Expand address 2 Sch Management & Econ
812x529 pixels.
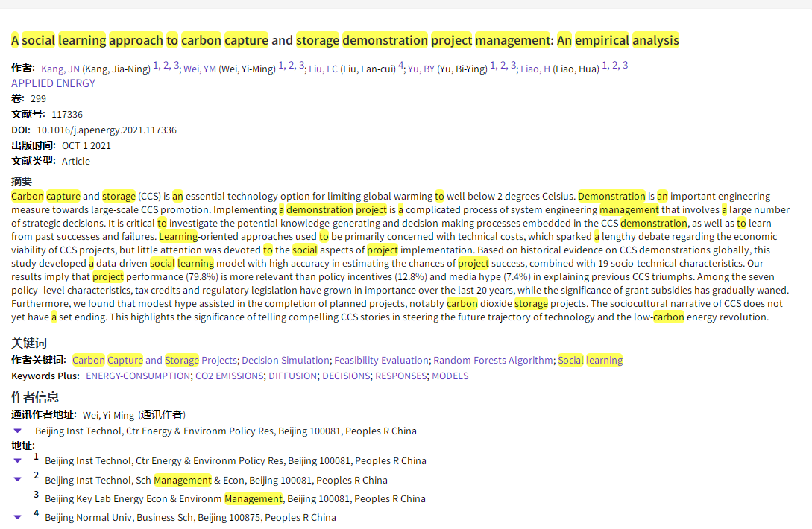18,480
